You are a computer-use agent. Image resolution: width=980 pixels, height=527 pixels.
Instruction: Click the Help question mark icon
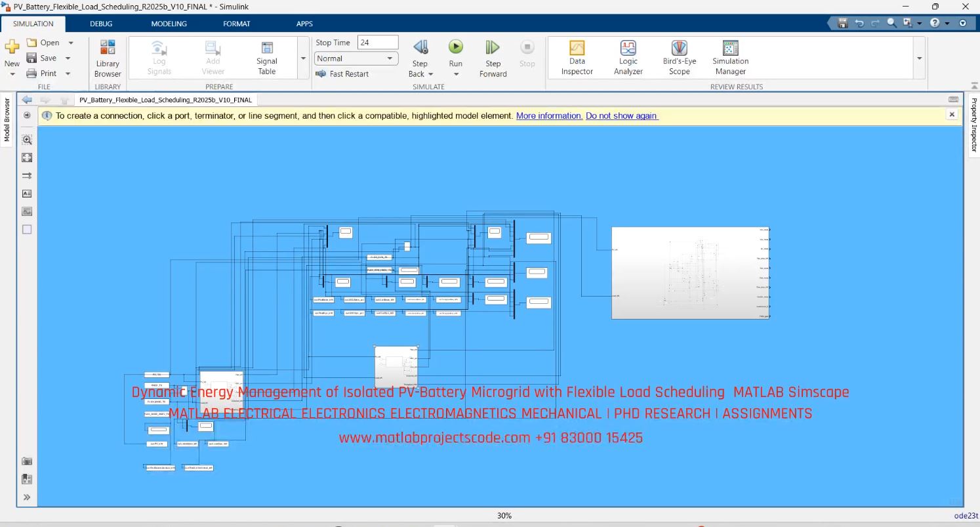tap(934, 23)
